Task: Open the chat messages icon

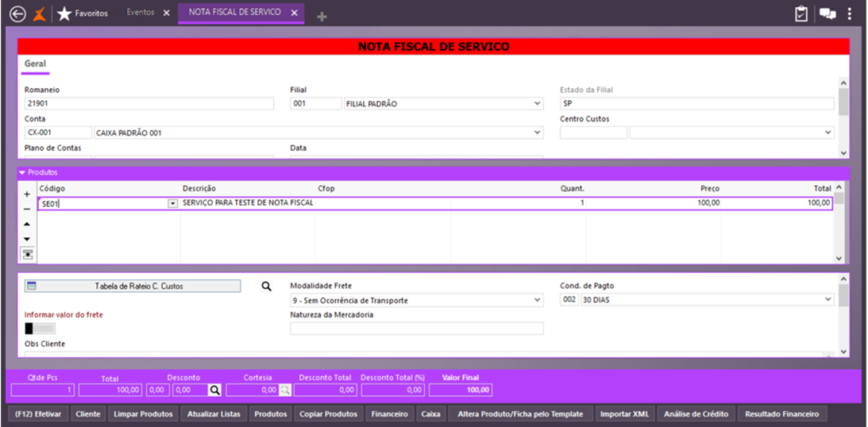Action: coord(827,14)
